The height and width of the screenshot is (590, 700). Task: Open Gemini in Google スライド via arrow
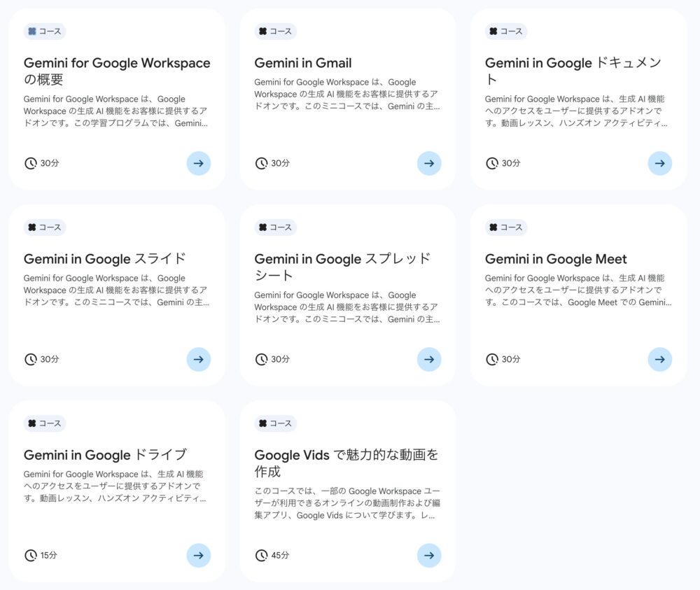click(198, 359)
